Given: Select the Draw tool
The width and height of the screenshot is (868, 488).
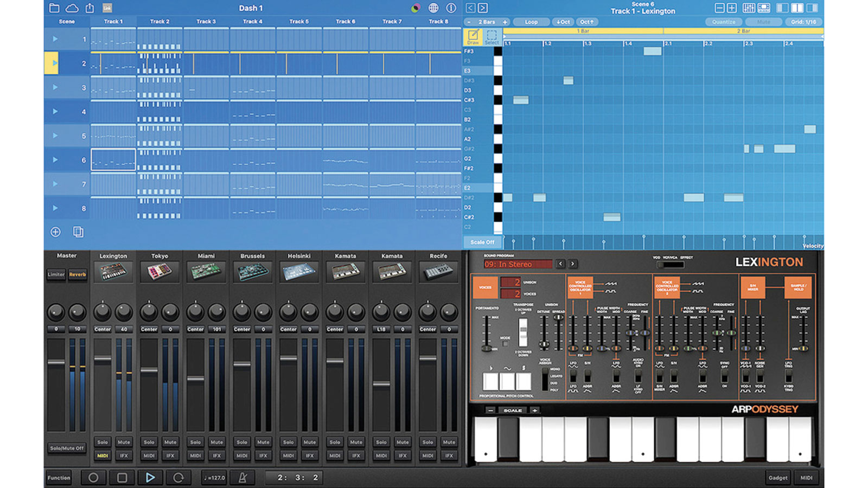Looking at the screenshot, I should pos(473,37).
